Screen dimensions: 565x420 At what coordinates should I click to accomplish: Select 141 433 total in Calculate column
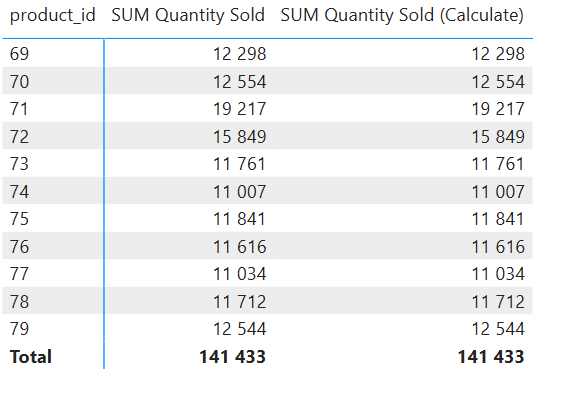(x=491, y=357)
